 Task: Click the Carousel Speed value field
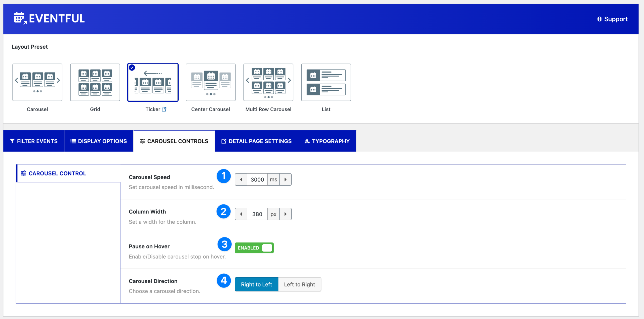click(x=257, y=180)
